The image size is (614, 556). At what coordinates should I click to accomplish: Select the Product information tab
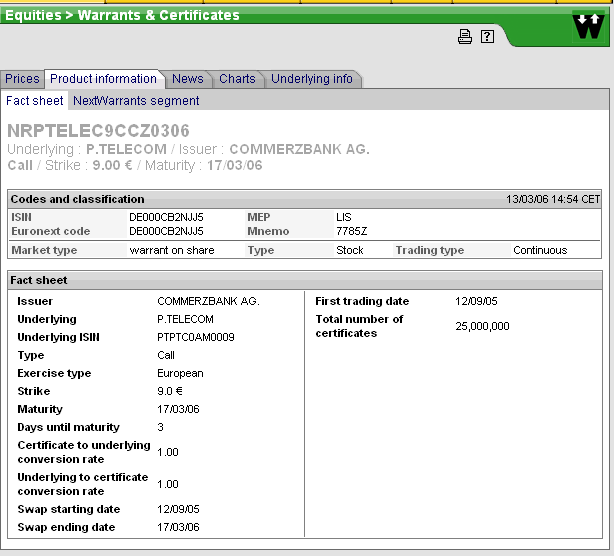[103, 79]
